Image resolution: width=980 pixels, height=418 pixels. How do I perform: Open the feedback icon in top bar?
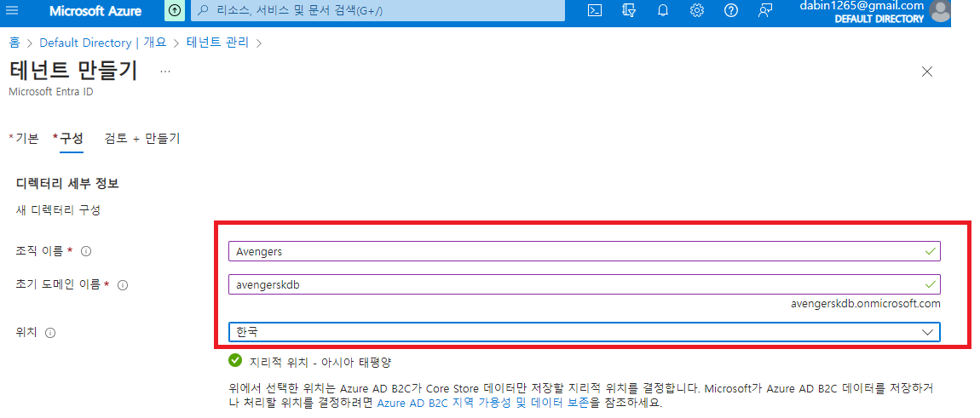764,10
